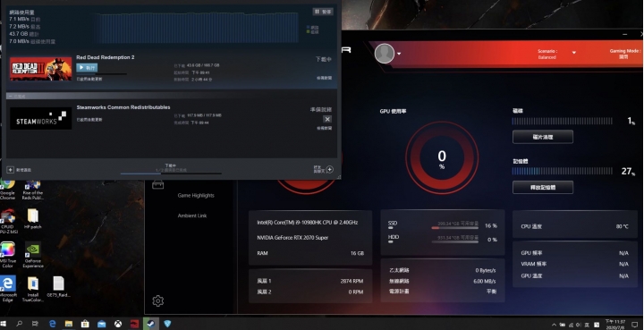Open Dragon Center settings gear icon

pyautogui.click(x=157, y=300)
